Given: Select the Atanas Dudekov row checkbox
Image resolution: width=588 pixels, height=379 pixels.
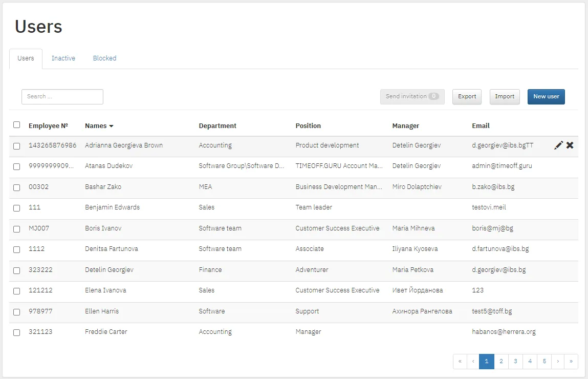Looking at the screenshot, I should pos(16,166).
